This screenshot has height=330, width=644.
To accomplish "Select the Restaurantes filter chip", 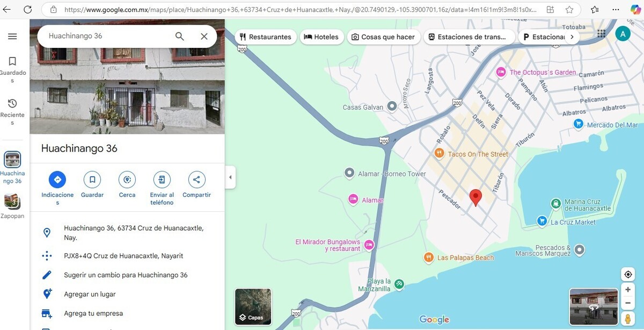I will [266, 37].
